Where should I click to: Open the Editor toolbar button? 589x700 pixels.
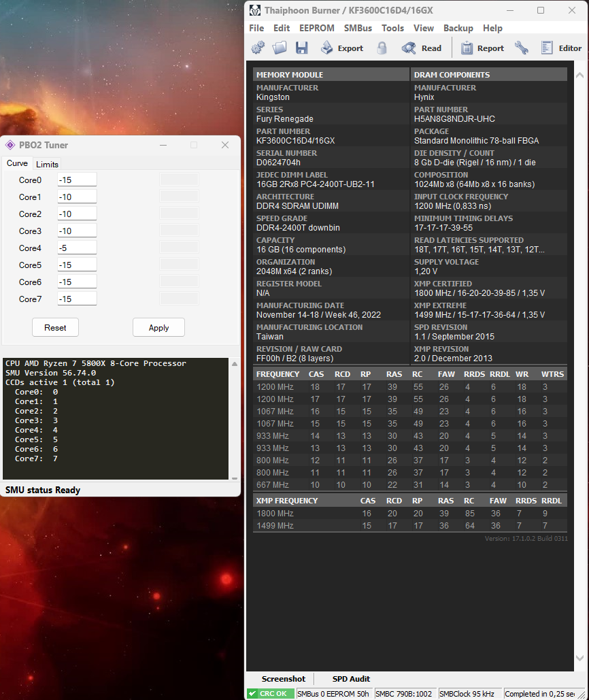click(561, 48)
